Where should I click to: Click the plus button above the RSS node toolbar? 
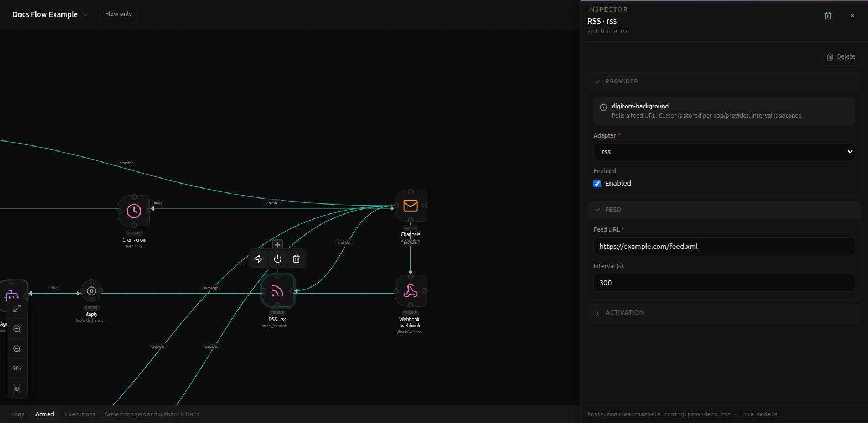[x=277, y=244]
